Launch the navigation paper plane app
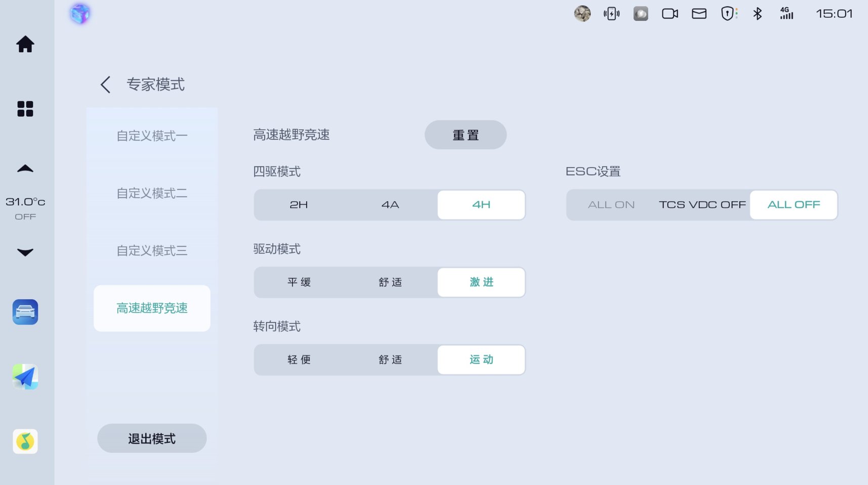Image resolution: width=868 pixels, height=485 pixels. click(x=25, y=377)
